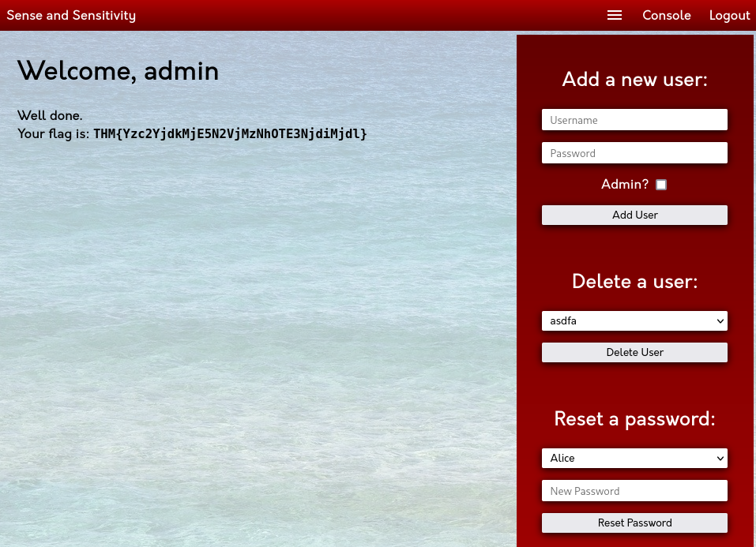Click the Delete a user: heading
This screenshot has height=547, width=756.
(x=634, y=282)
